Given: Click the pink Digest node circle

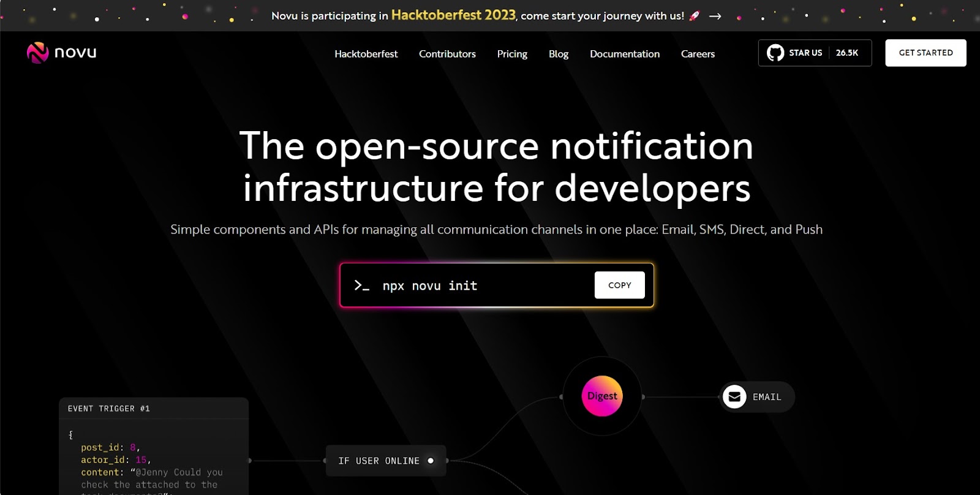Looking at the screenshot, I should (x=602, y=396).
